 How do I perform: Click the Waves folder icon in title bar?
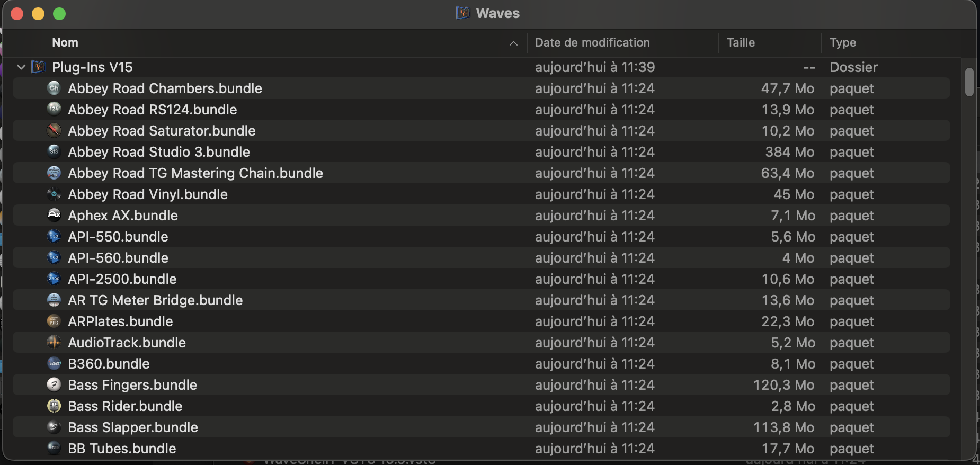point(463,13)
